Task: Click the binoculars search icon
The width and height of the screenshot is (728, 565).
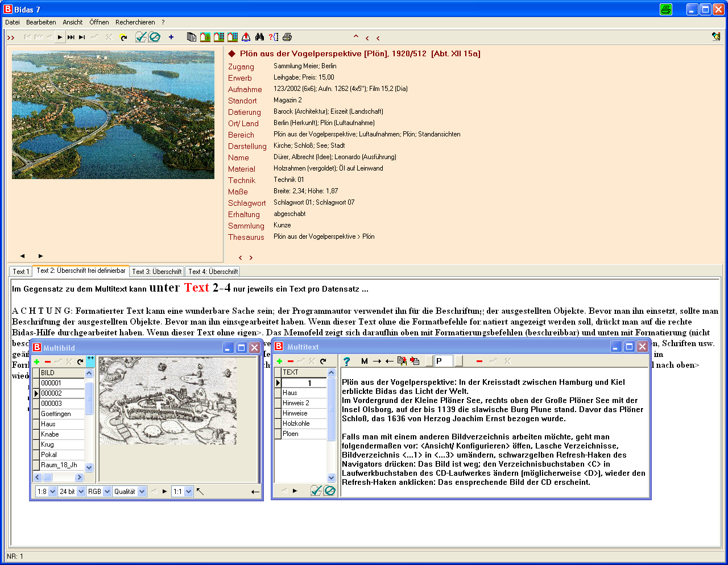Action: (260, 37)
